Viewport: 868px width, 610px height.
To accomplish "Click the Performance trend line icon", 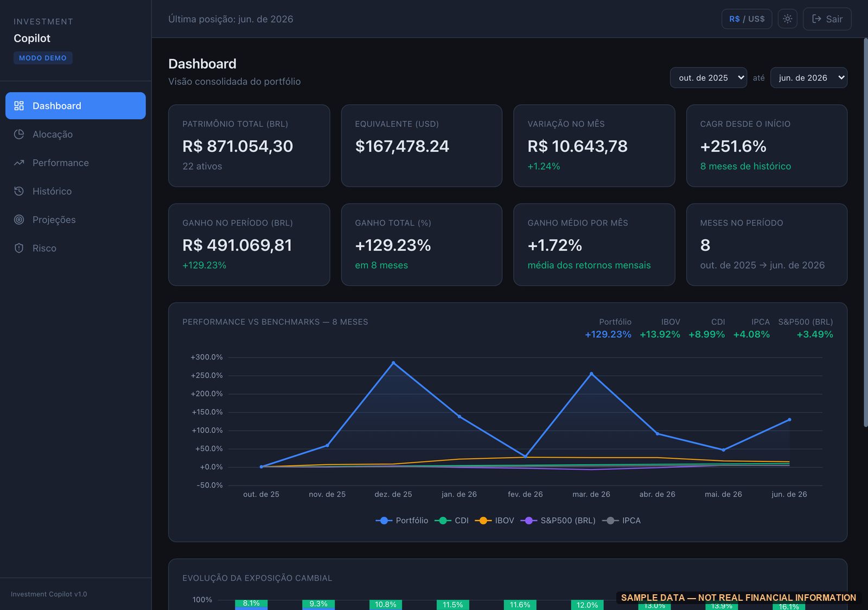I will point(19,163).
